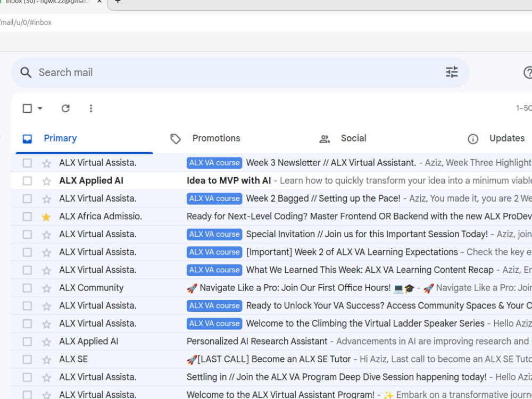This screenshot has height=399, width=532.
Task: Open Special Invitation Important Session email
Action: [x=367, y=234]
